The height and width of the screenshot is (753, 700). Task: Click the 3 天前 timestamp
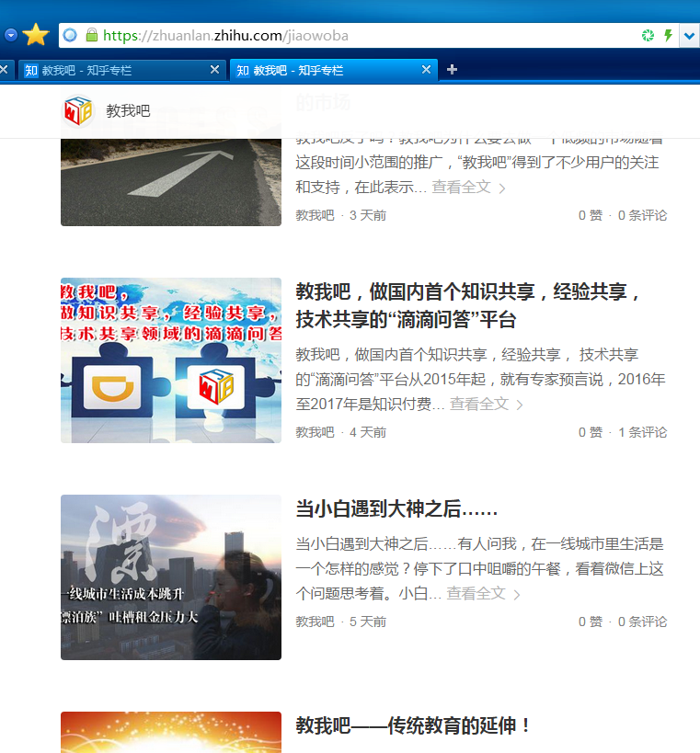point(368,215)
